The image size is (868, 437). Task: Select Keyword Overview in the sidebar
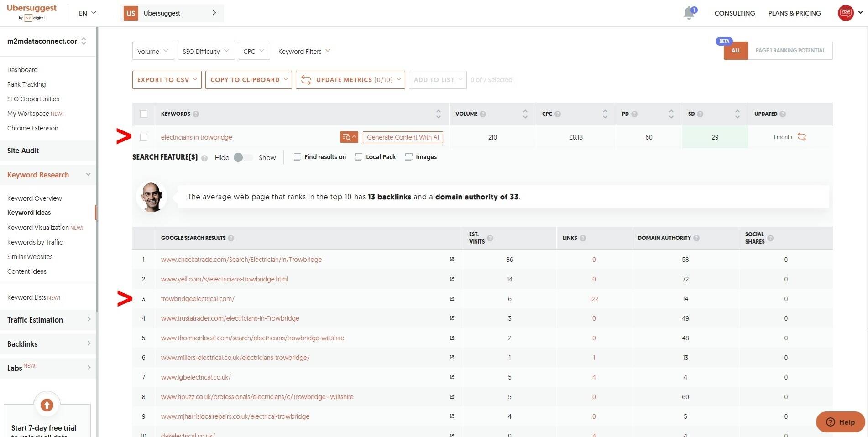35,198
